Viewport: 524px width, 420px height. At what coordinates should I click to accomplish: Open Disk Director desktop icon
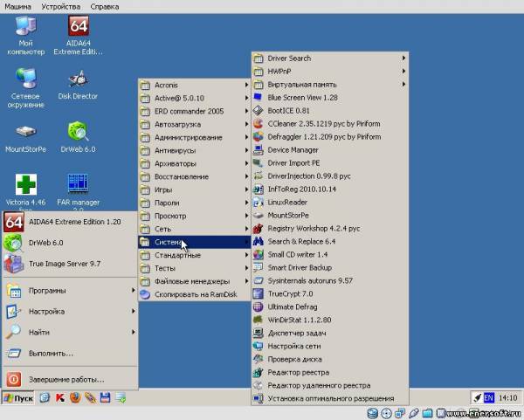click(78, 85)
